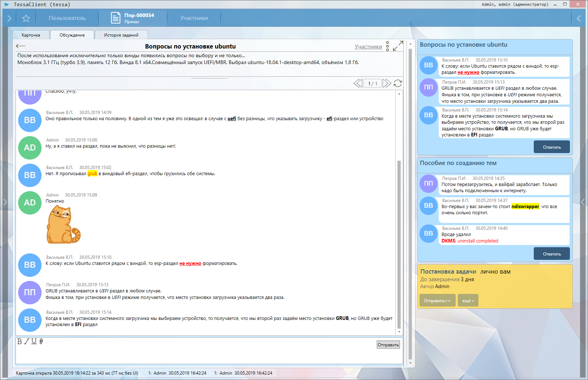Click the Участники link in topic header
The height and width of the screenshot is (380, 588).
368,47
